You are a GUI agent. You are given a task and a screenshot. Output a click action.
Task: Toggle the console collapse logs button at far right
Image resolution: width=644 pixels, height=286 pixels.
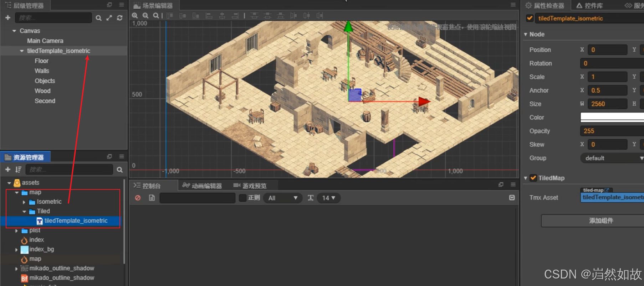(x=512, y=198)
